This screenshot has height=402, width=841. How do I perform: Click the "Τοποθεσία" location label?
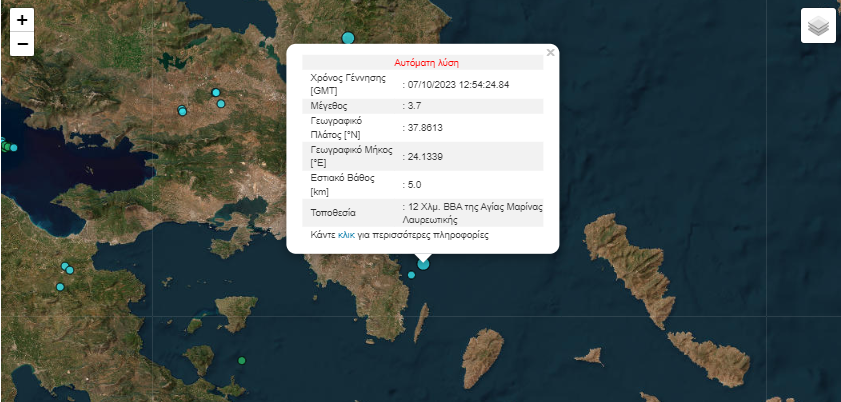(335, 213)
